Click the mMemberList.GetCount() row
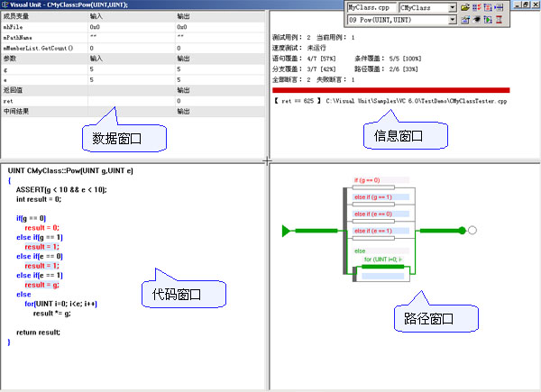Image resolution: width=541 pixels, height=392 pixels. click(133, 48)
